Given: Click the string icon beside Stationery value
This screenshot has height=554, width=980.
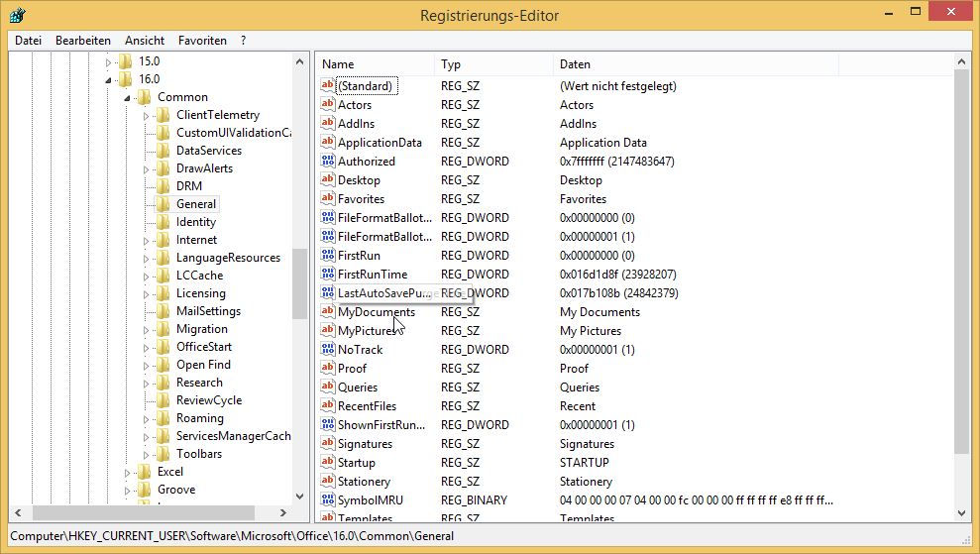Looking at the screenshot, I should [328, 481].
